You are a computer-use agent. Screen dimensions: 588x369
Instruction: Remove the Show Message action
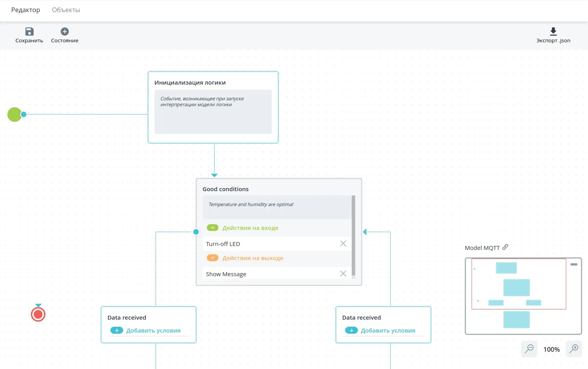point(343,274)
